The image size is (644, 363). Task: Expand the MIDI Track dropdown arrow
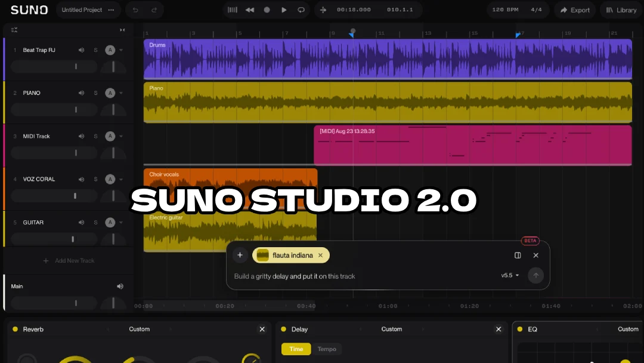click(x=121, y=136)
